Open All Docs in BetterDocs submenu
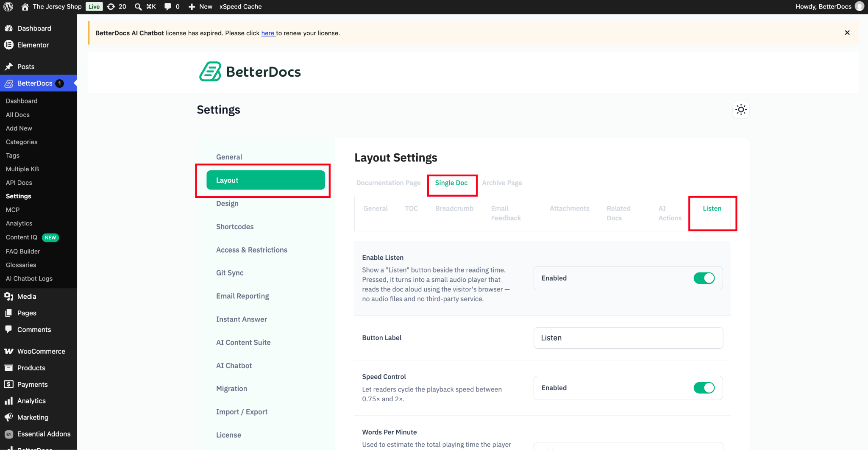Viewport: 868px width, 450px height. 18,115
